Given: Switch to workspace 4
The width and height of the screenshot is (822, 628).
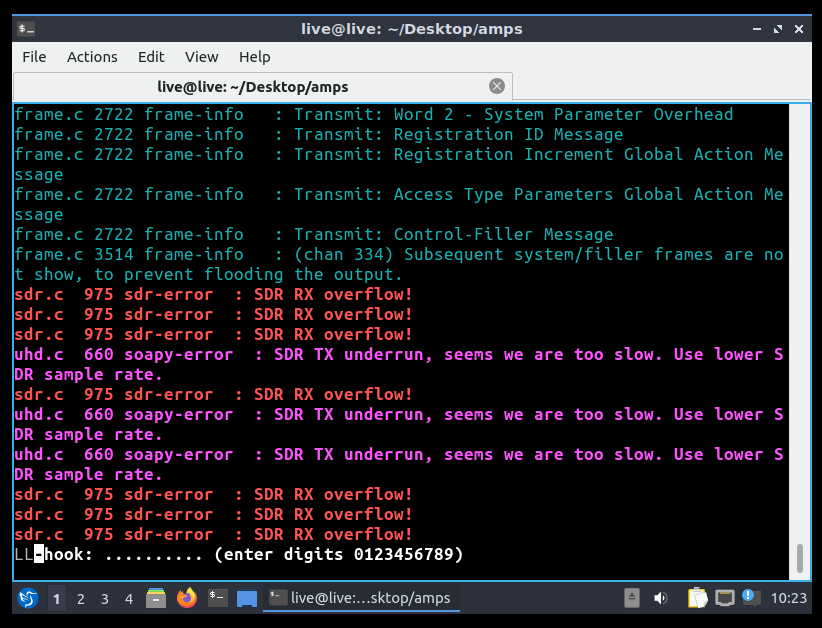Looking at the screenshot, I should click(x=129, y=599).
